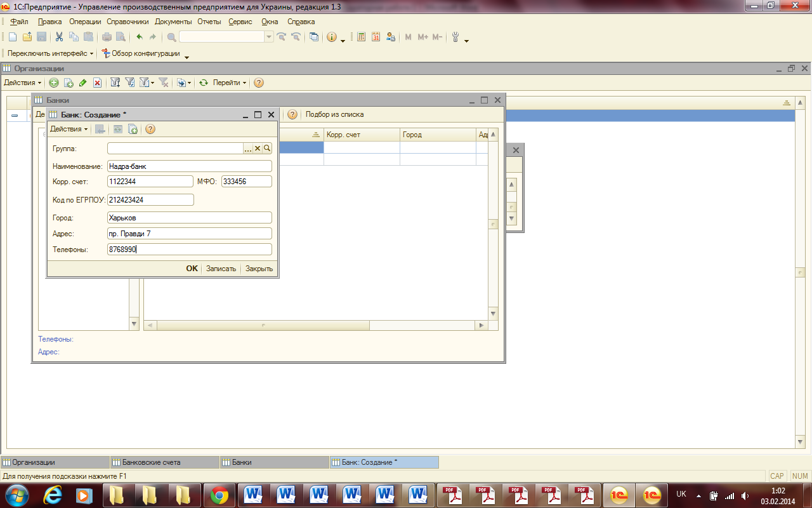Click the help info icon in the main toolbar
Viewport: 812px width, 508px height.
pyautogui.click(x=331, y=37)
